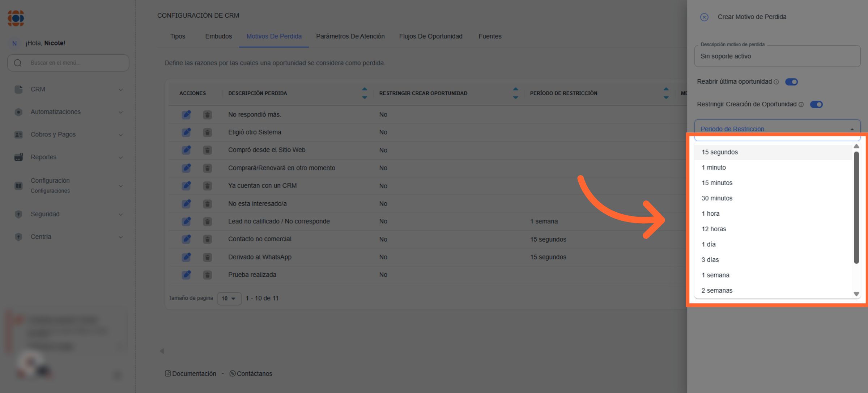Delete the 'Prueba realizada' loss reason

[x=207, y=275]
